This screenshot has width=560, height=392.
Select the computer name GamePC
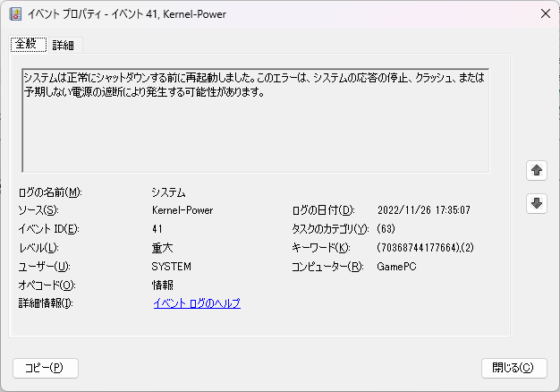coord(397,267)
